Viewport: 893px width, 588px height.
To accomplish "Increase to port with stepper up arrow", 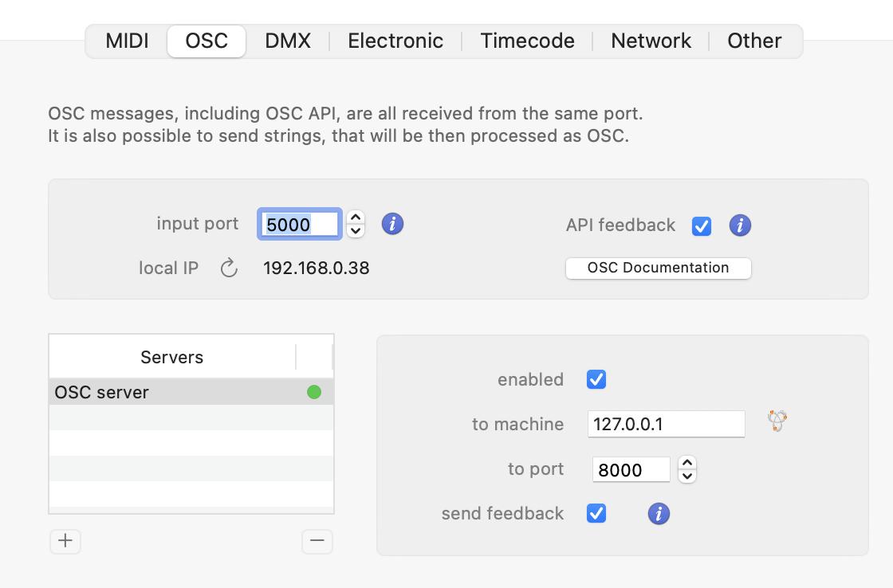I will point(687,463).
